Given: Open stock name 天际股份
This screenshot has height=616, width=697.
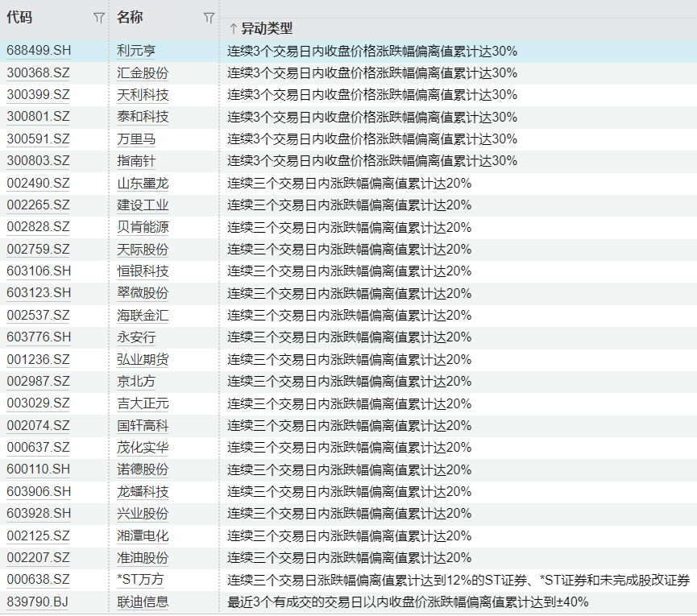Looking at the screenshot, I should (x=143, y=249).
